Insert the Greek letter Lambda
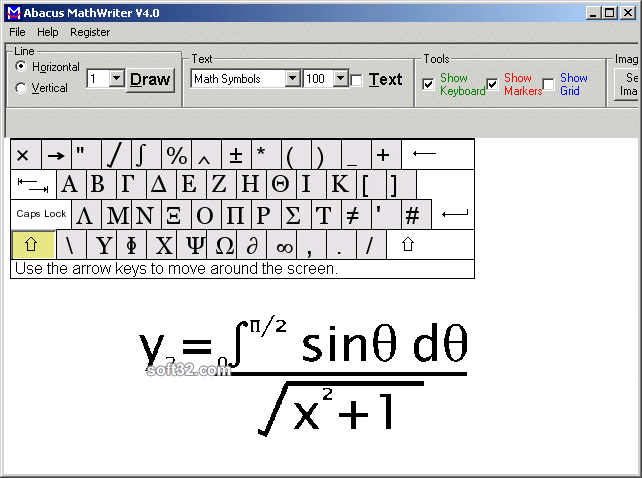This screenshot has height=478, width=642. [x=86, y=215]
